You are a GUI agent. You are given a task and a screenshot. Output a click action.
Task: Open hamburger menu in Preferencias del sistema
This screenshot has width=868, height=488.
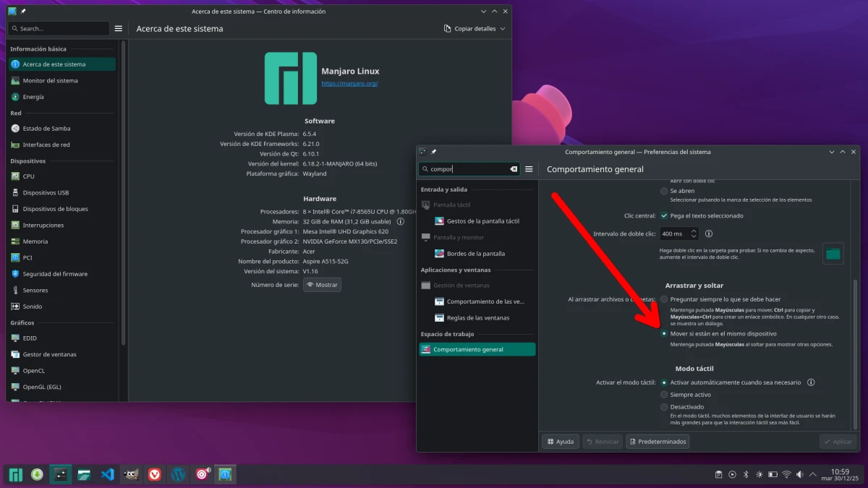529,169
